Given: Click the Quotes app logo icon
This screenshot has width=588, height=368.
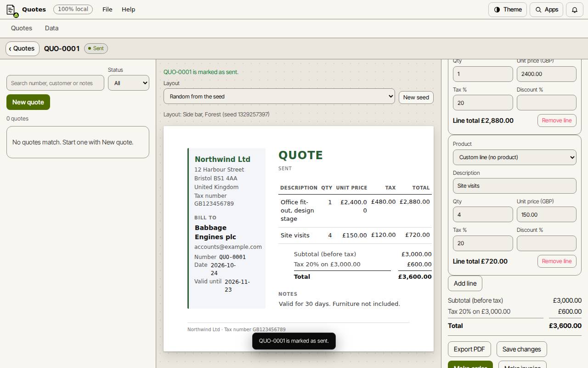Looking at the screenshot, I should click(x=12, y=10).
